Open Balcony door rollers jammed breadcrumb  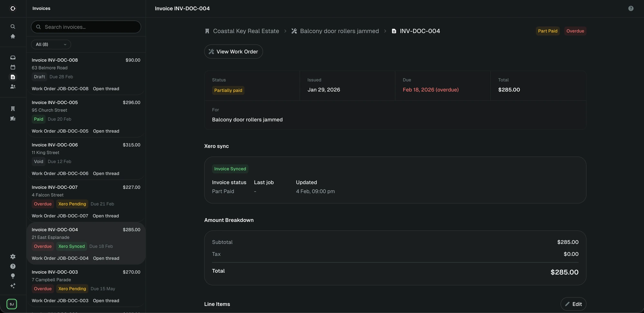point(339,31)
